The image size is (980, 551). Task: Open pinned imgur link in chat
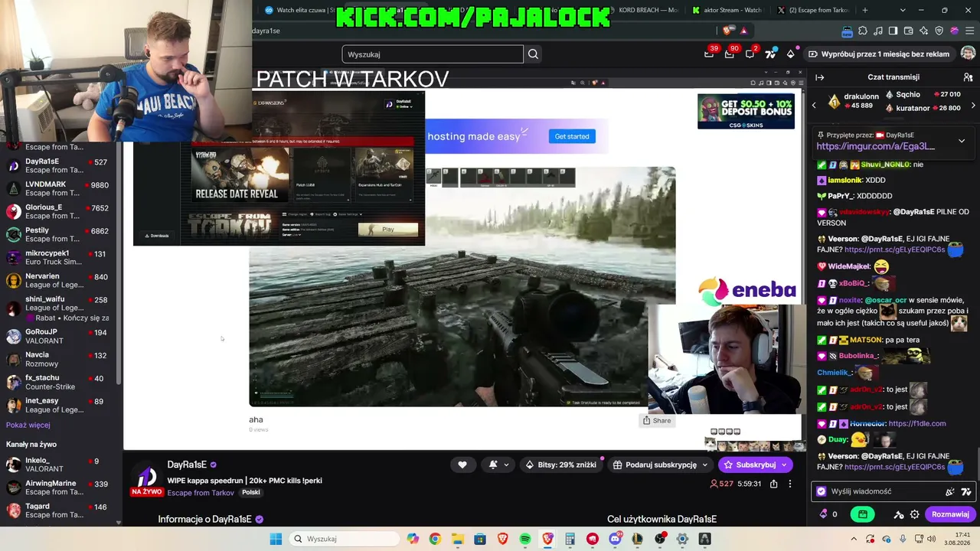coord(876,146)
